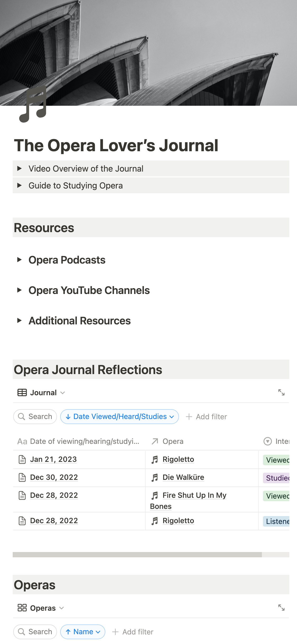Click the Journal table horizontal scrollbar

pos(137,555)
